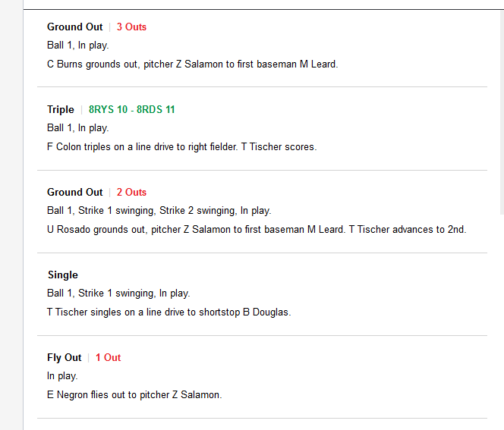Click the pitch sequence above F Colon play
The width and height of the screenshot is (504, 430).
pyautogui.click(x=77, y=128)
